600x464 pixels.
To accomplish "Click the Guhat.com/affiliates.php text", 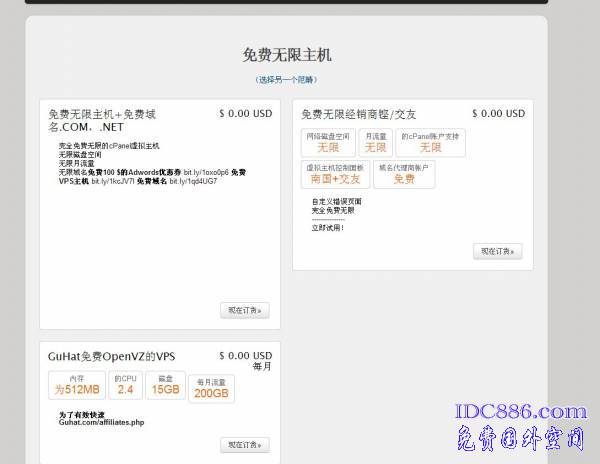I will (101, 422).
